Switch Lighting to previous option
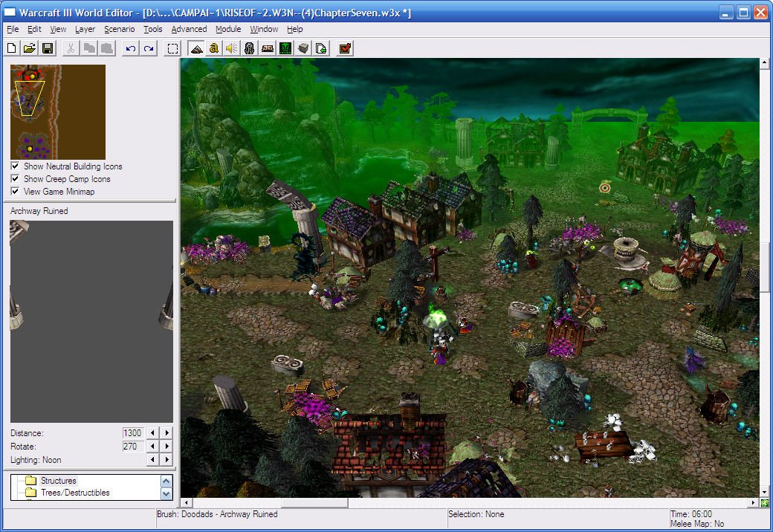The image size is (773, 532). (x=153, y=460)
